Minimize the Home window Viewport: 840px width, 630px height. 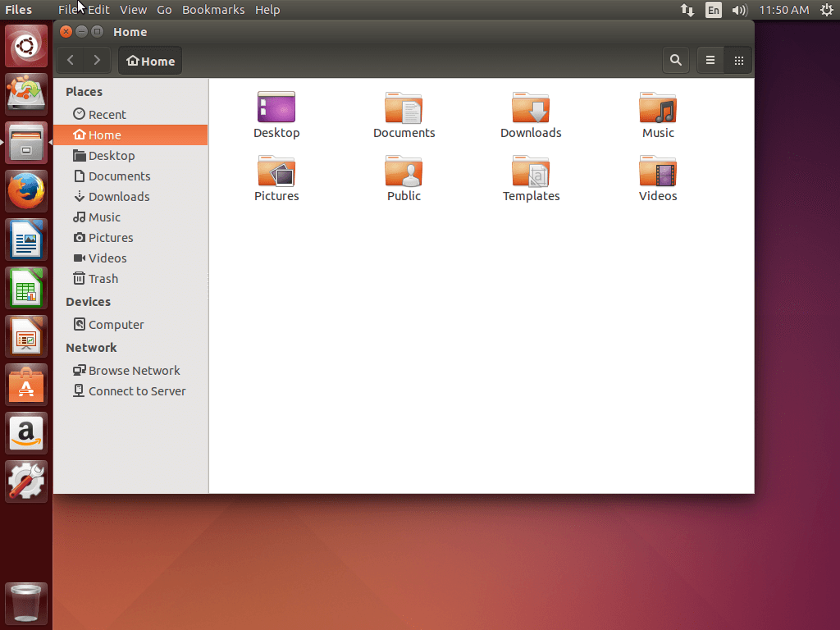pyautogui.click(x=81, y=32)
